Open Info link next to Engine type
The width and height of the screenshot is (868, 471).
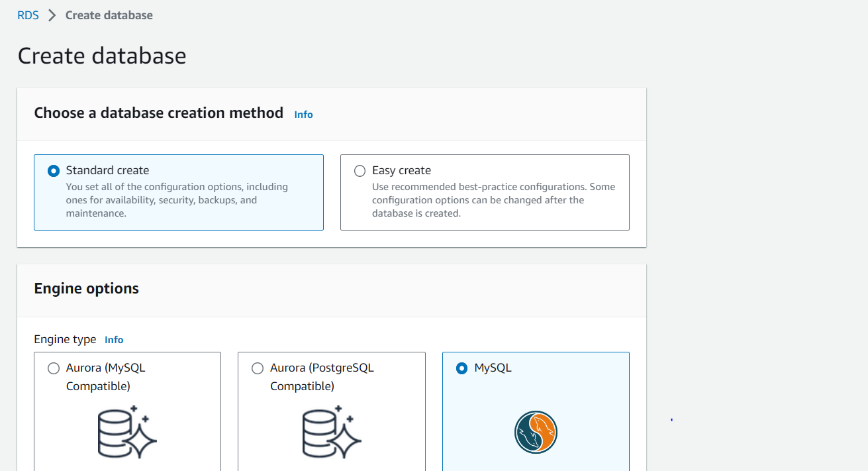(x=114, y=340)
